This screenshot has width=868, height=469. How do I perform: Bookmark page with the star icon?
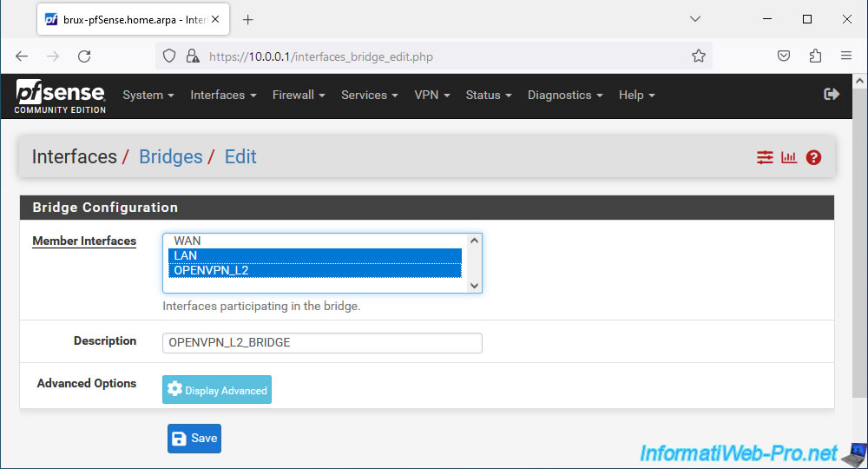coord(698,56)
